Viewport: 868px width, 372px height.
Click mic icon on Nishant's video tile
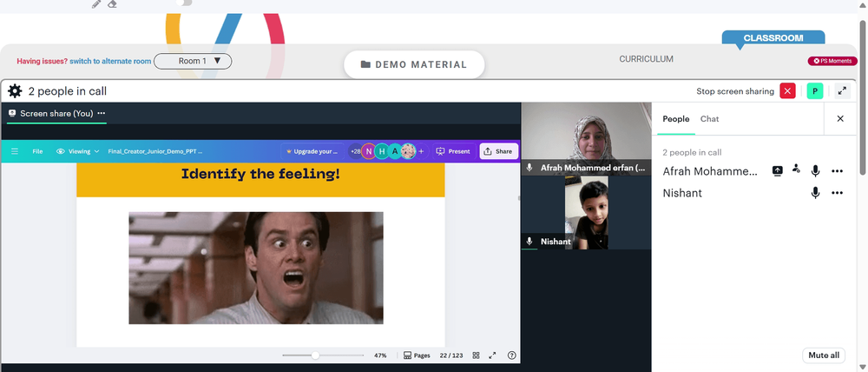pos(529,241)
